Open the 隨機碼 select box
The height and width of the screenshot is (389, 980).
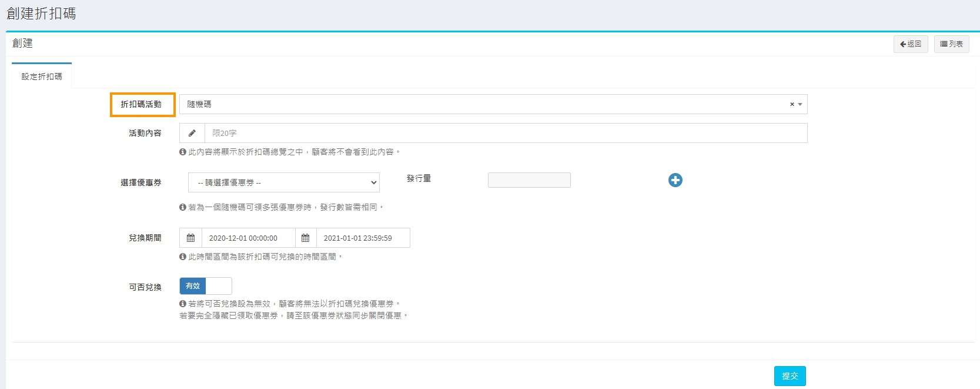[x=482, y=104]
